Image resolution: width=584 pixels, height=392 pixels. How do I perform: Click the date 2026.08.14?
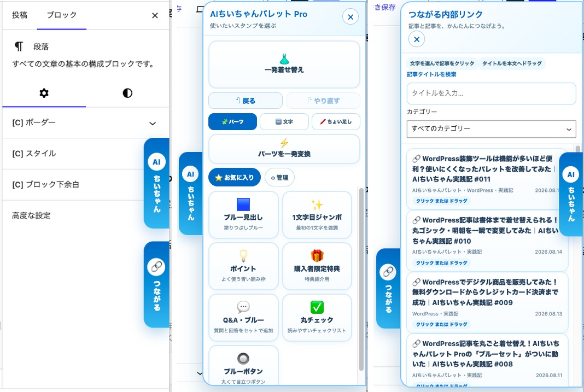[x=548, y=252]
